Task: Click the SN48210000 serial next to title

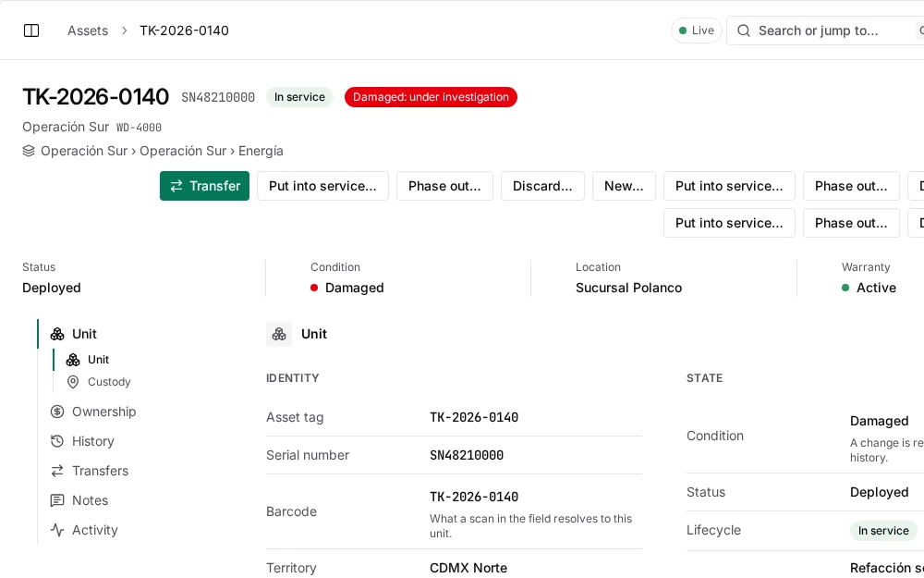Action: pos(218,97)
